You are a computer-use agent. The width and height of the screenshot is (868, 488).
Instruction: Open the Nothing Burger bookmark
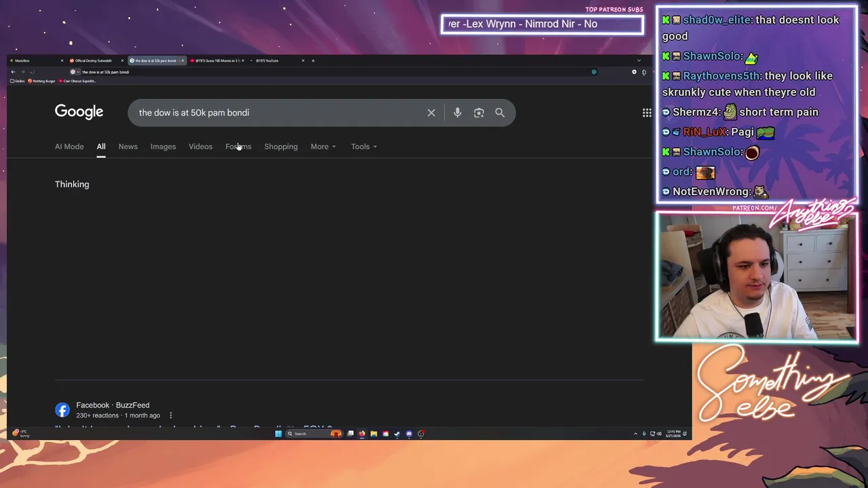pos(42,81)
